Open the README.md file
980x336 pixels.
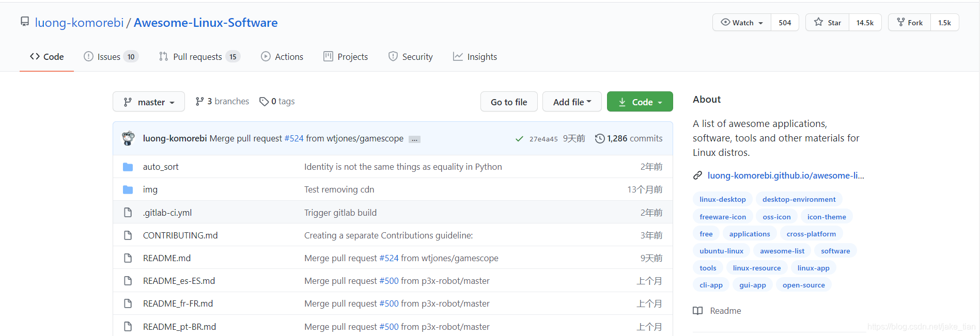coord(167,258)
